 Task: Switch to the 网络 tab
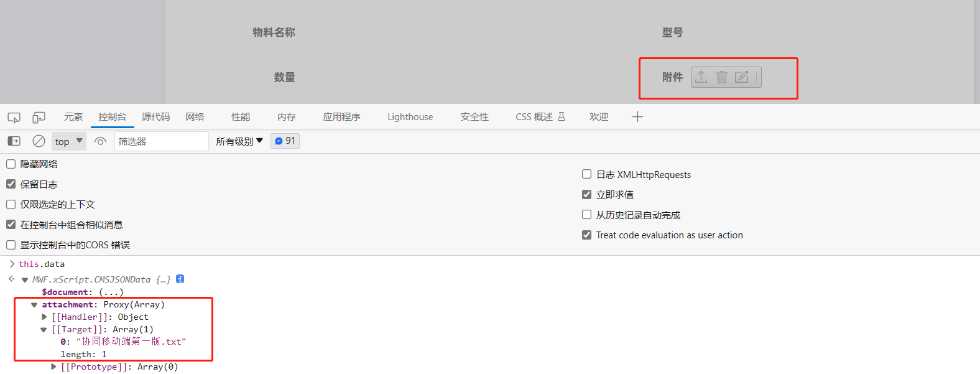[195, 117]
